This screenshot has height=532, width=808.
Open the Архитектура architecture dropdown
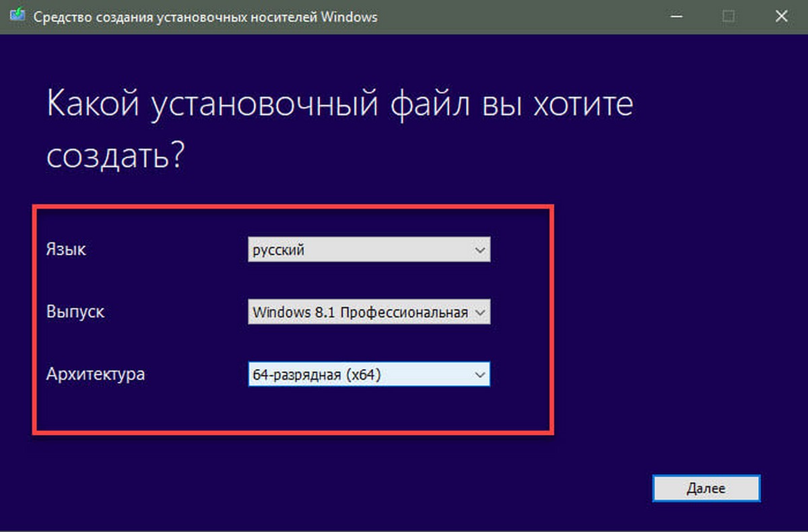click(369, 375)
